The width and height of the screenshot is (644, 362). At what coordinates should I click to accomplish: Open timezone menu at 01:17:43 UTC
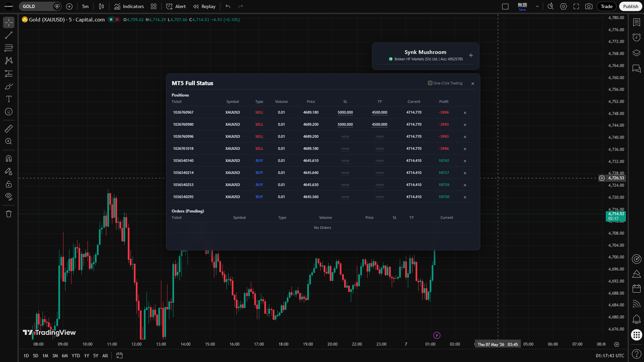coord(610,356)
